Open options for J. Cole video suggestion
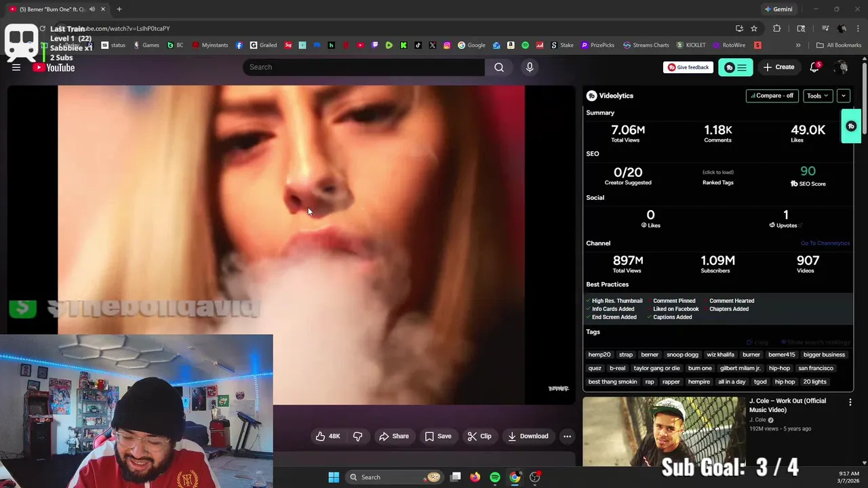The image size is (868, 488). [x=850, y=402]
